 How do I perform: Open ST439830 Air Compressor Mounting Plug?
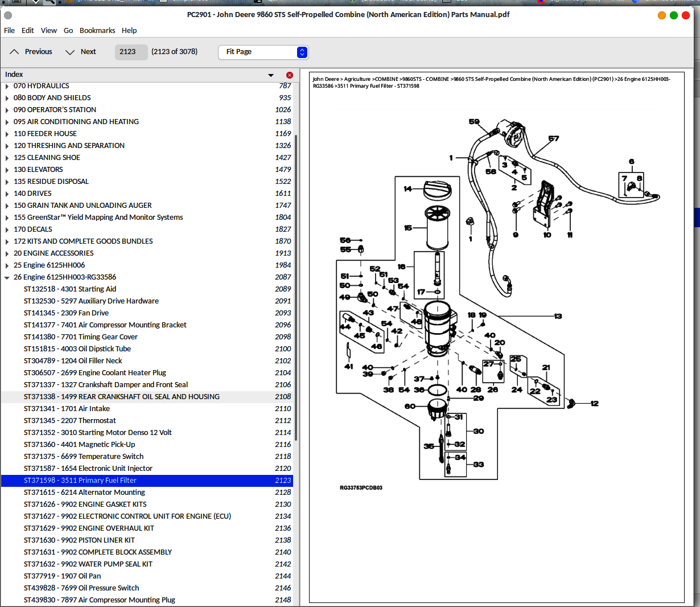coord(147,600)
